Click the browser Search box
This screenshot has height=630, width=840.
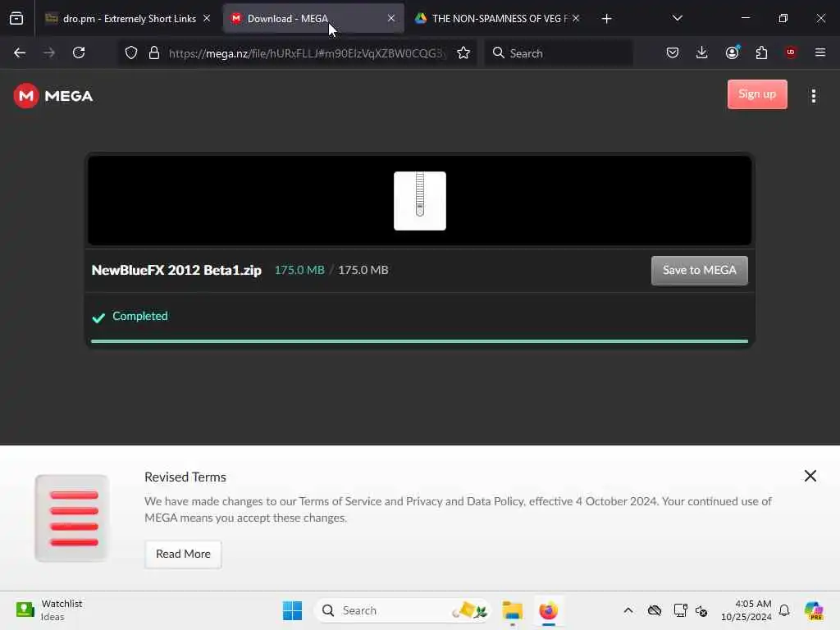pyautogui.click(x=559, y=53)
